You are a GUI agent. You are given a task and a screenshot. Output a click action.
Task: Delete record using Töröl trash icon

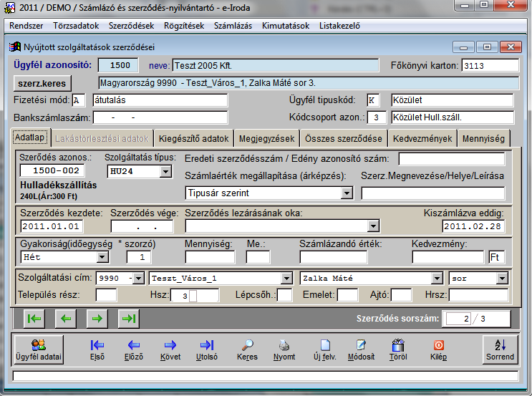coord(398,349)
